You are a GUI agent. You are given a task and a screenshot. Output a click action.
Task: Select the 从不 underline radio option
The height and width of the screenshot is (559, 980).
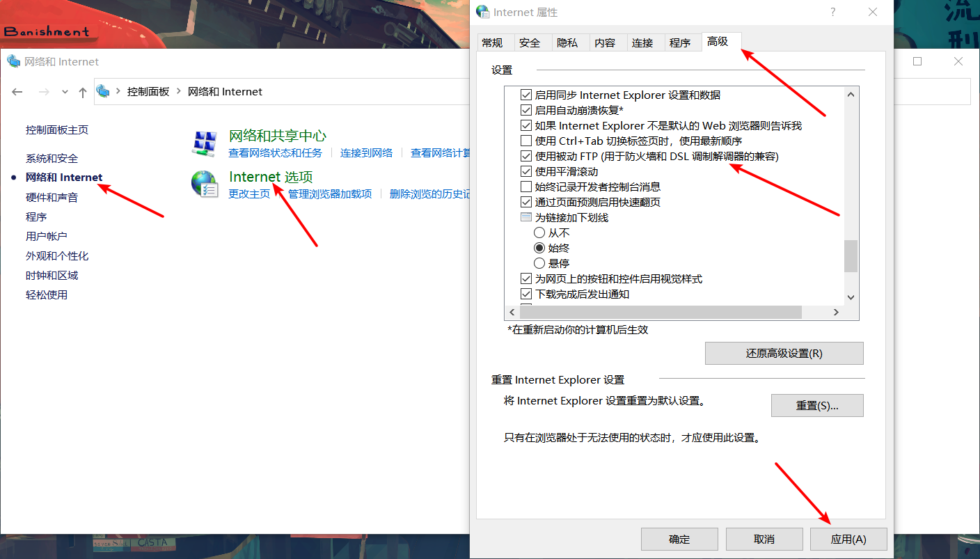coord(539,233)
